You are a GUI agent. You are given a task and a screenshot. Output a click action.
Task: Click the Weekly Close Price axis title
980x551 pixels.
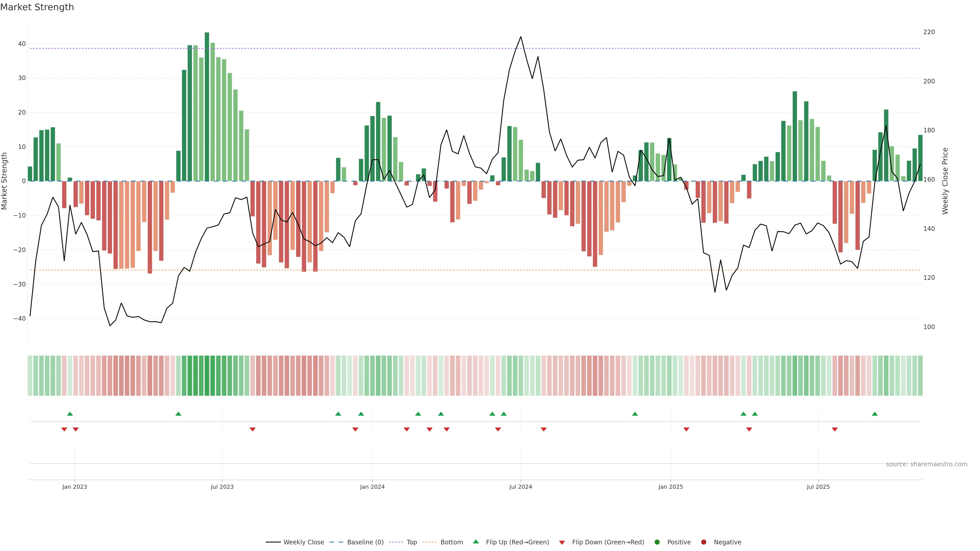pyautogui.click(x=945, y=181)
